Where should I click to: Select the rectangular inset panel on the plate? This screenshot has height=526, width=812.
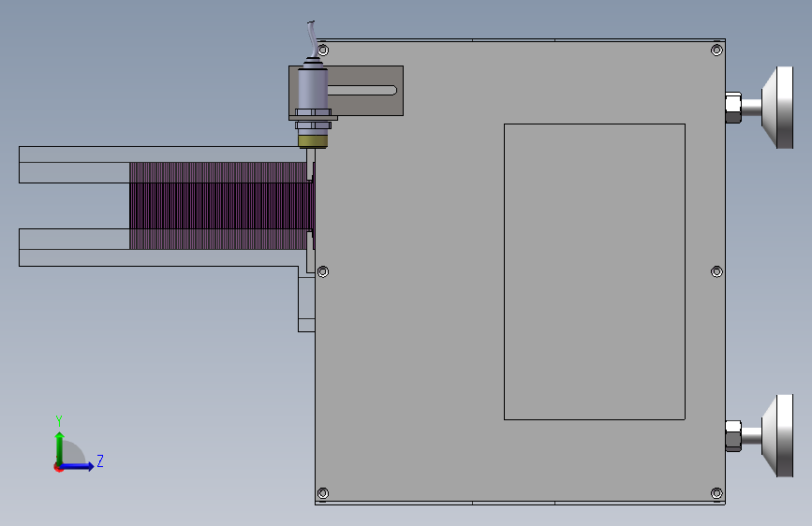(595, 271)
